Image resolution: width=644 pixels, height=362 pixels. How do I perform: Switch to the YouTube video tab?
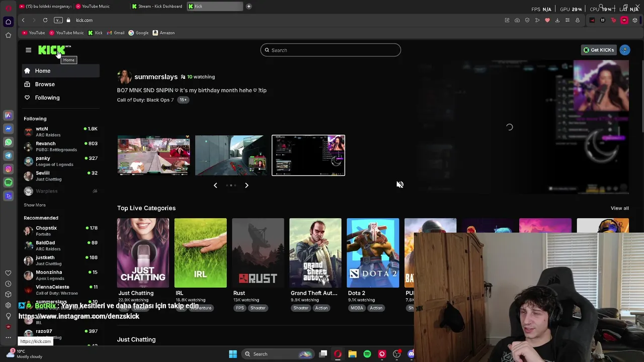[x=45, y=6]
